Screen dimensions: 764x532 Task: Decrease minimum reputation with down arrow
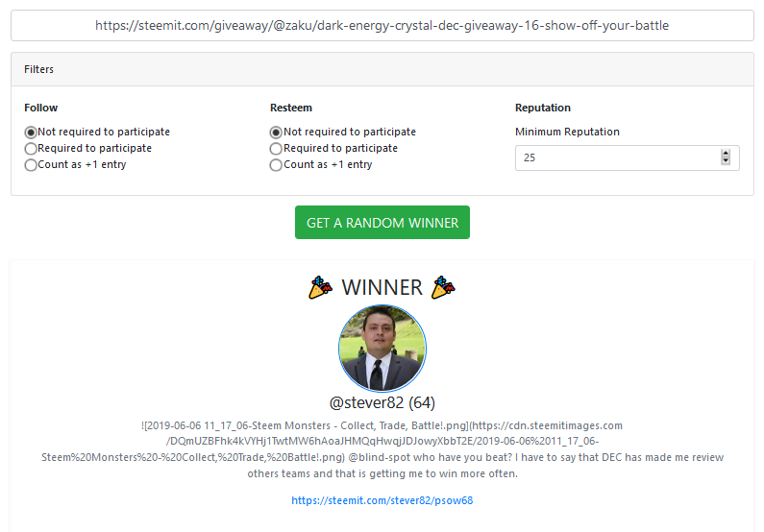(x=726, y=161)
